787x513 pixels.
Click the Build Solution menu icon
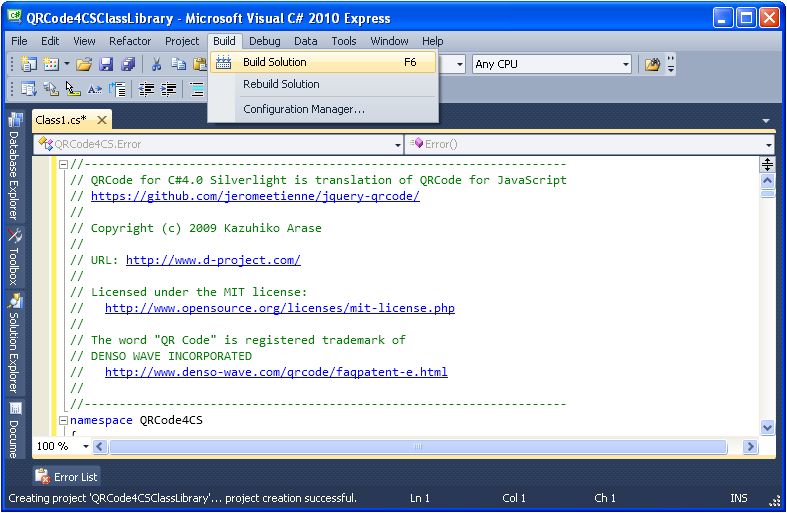click(223, 62)
